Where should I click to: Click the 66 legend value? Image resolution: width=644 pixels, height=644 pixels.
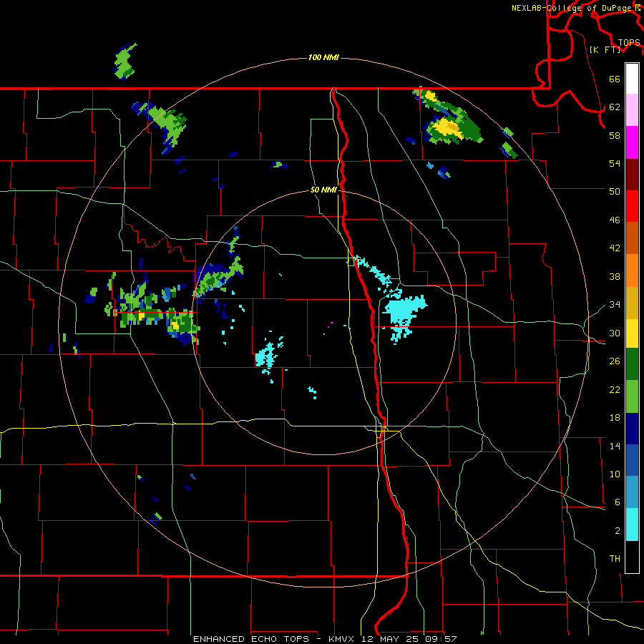click(615, 79)
